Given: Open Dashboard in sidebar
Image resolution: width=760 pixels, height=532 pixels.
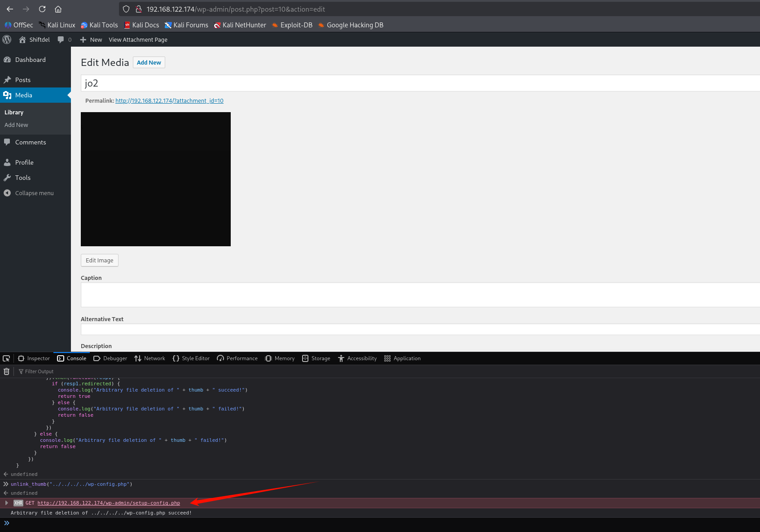Looking at the screenshot, I should coord(35,60).
